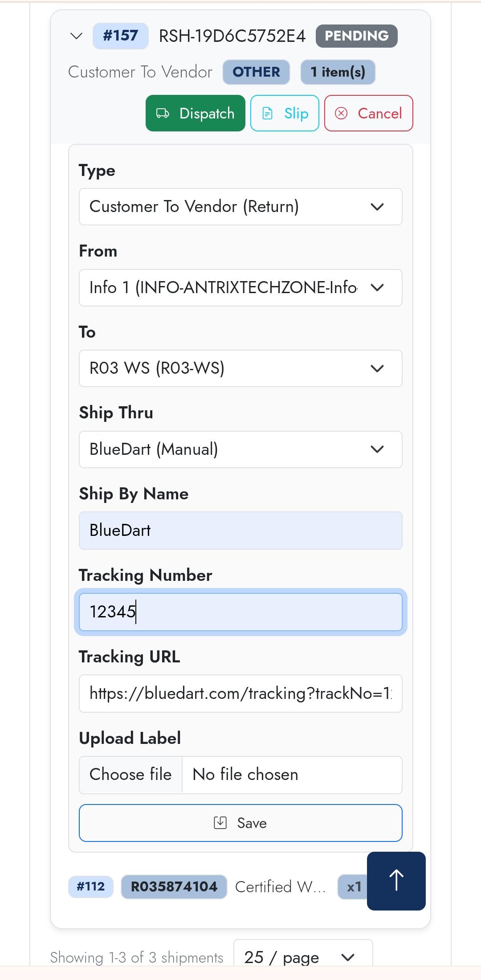
Task: Choose file for label upload
Action: pos(130,775)
